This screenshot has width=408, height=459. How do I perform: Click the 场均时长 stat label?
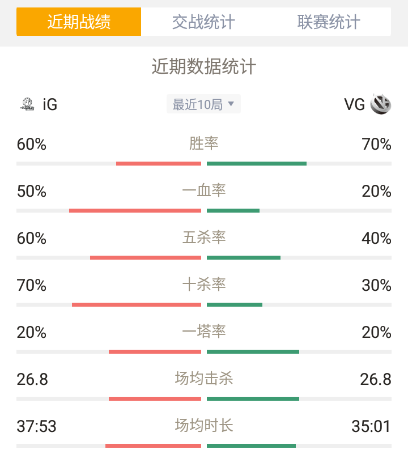204,426
